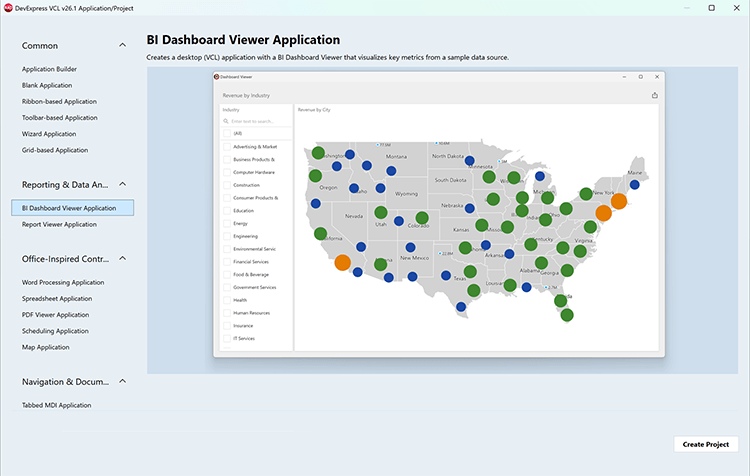Click the BI Dashboard Viewer Application heading

pos(243,40)
